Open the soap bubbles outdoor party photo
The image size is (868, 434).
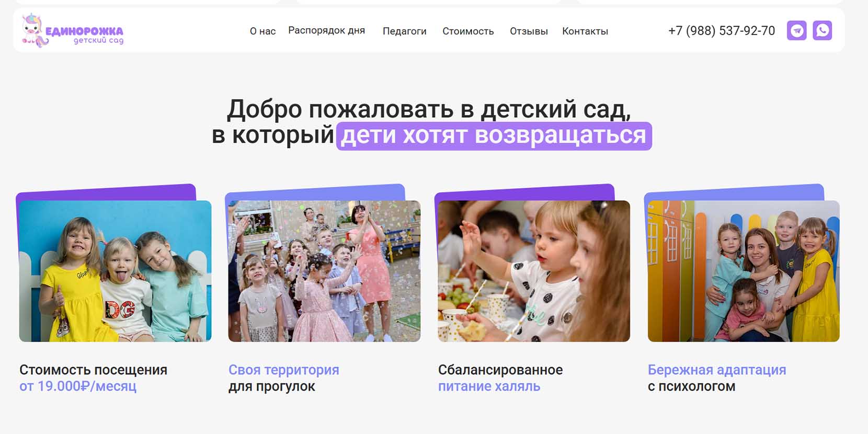[324, 271]
